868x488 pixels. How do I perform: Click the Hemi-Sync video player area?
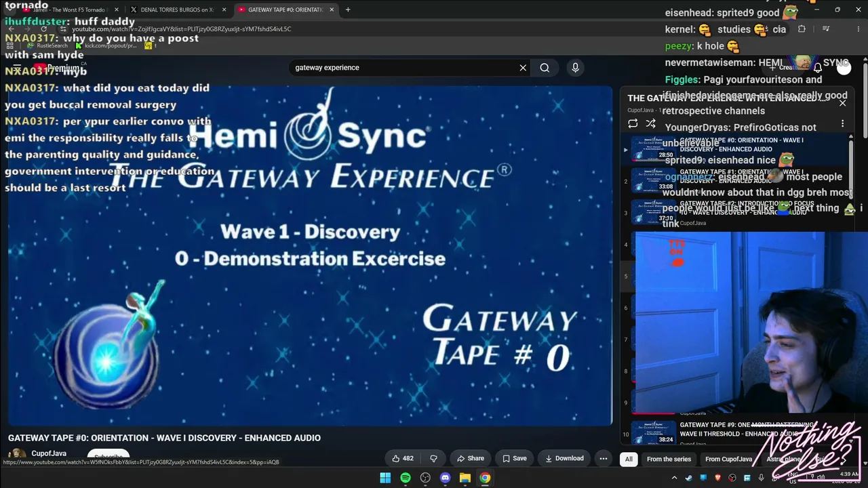click(x=310, y=256)
